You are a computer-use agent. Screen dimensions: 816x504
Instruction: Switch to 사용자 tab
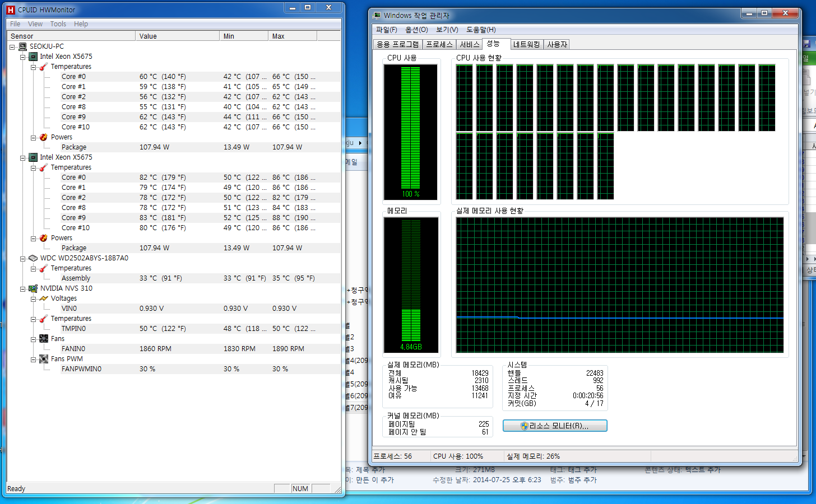[x=558, y=44]
